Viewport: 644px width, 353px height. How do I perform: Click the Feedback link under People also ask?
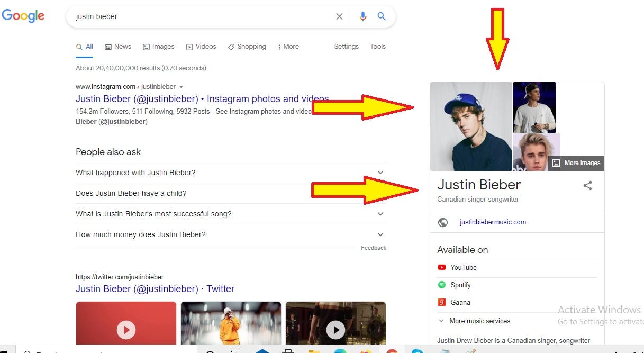click(x=374, y=248)
